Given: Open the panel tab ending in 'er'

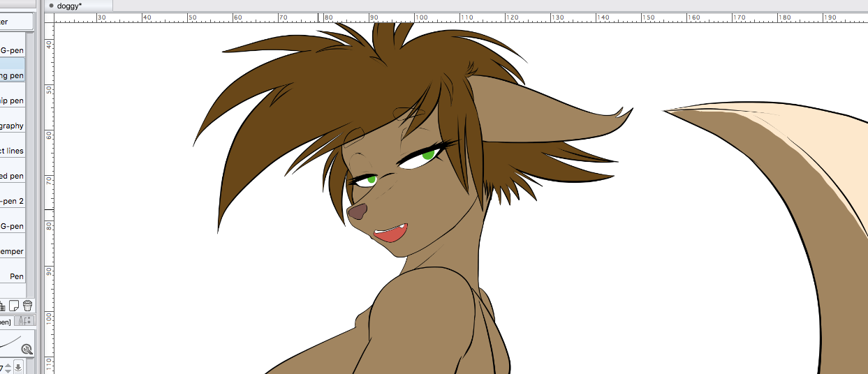Looking at the screenshot, I should click(15, 21).
